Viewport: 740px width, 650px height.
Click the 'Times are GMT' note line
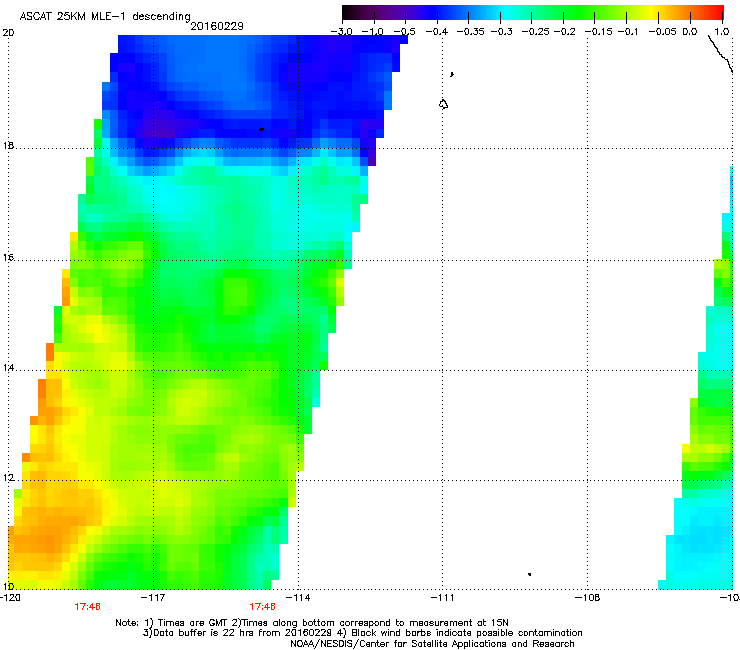311,623
